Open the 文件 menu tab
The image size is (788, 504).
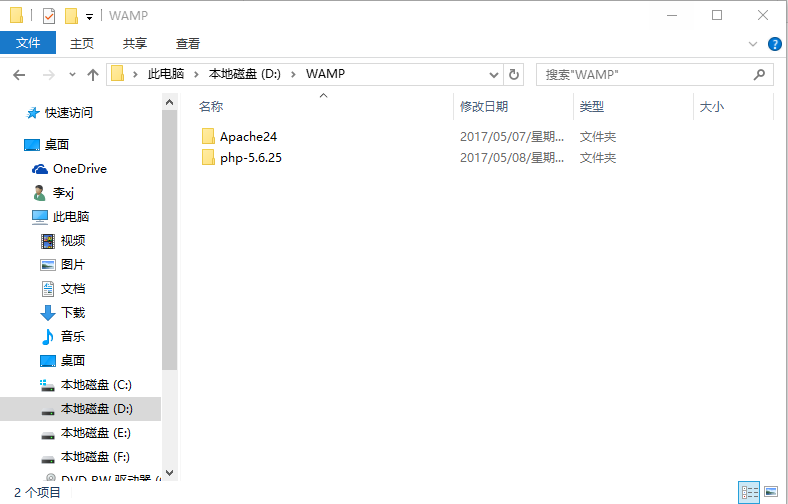[28, 43]
